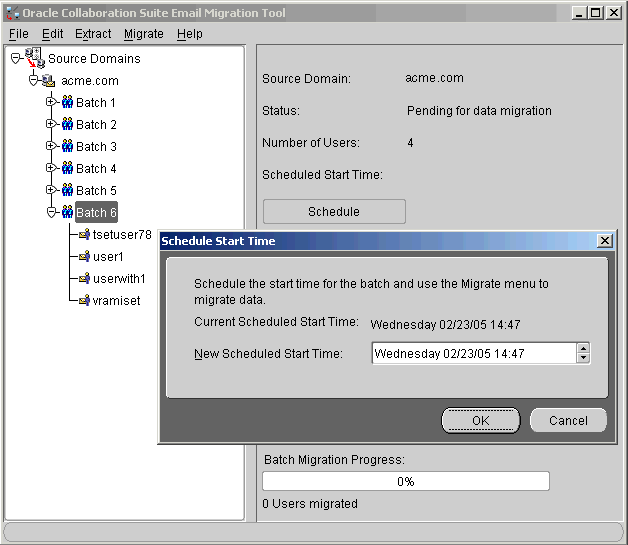
Task: Expand the Batch 4 node
Action: tap(50, 168)
